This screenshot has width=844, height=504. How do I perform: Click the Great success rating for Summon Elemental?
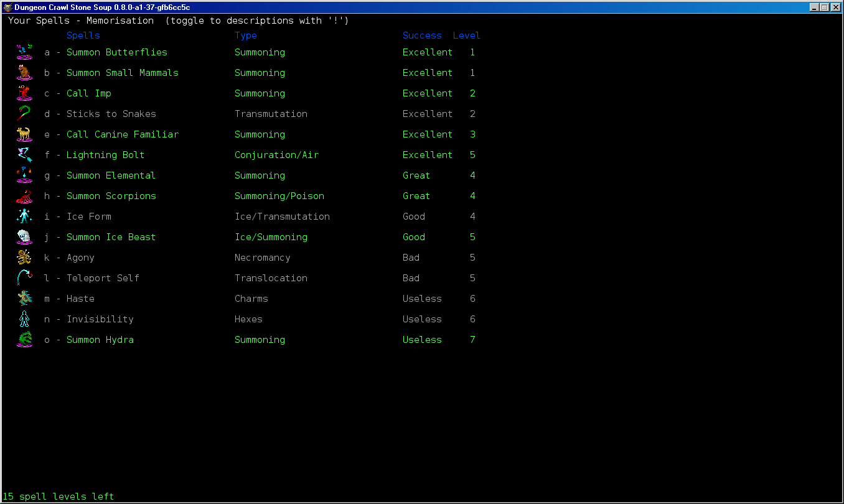click(x=416, y=175)
